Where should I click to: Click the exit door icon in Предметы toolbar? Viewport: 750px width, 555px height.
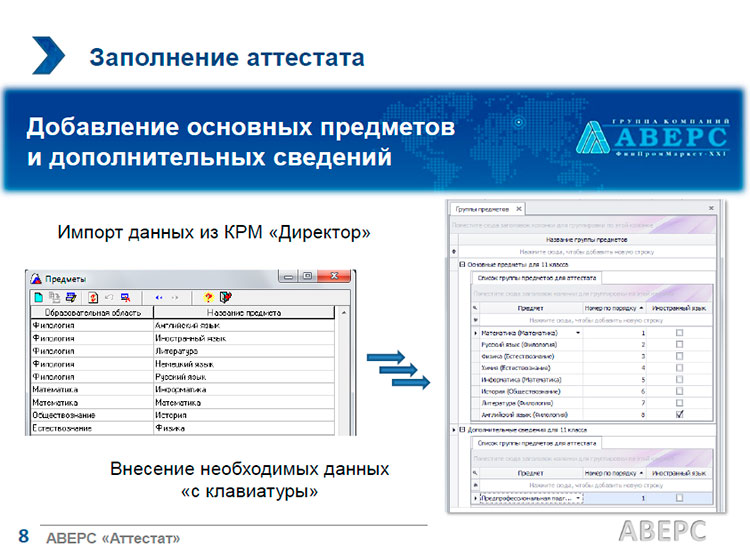tap(225, 298)
